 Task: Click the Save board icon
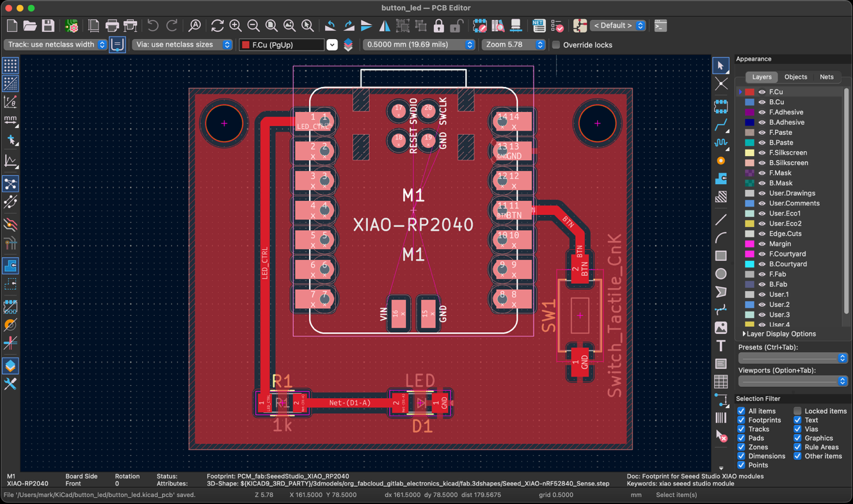48,26
